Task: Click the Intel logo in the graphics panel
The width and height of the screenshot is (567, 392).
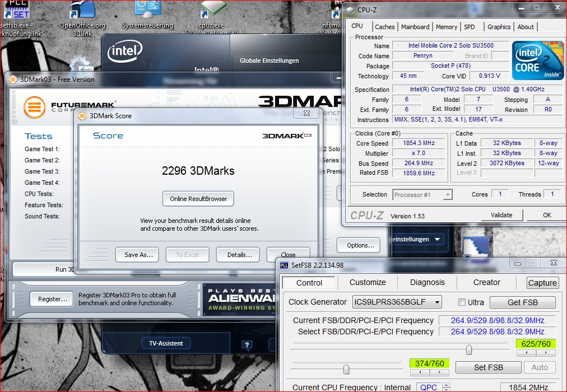Action: coord(125,51)
